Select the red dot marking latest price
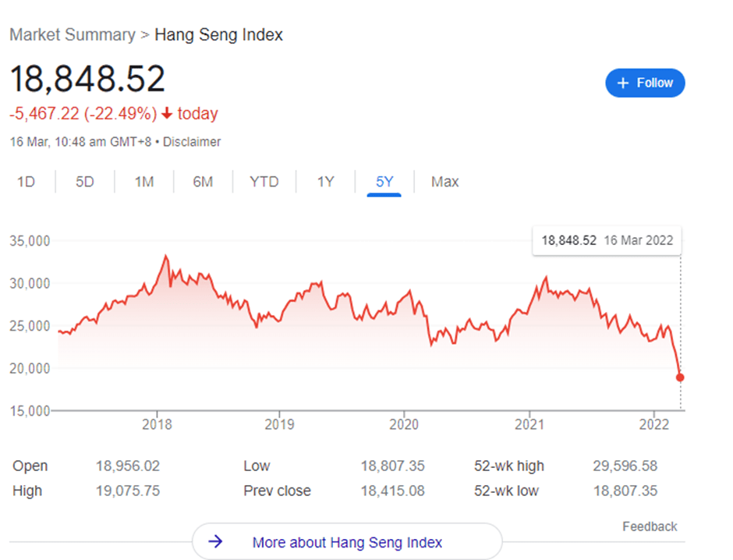This screenshot has height=560, width=733. pyautogui.click(x=679, y=377)
